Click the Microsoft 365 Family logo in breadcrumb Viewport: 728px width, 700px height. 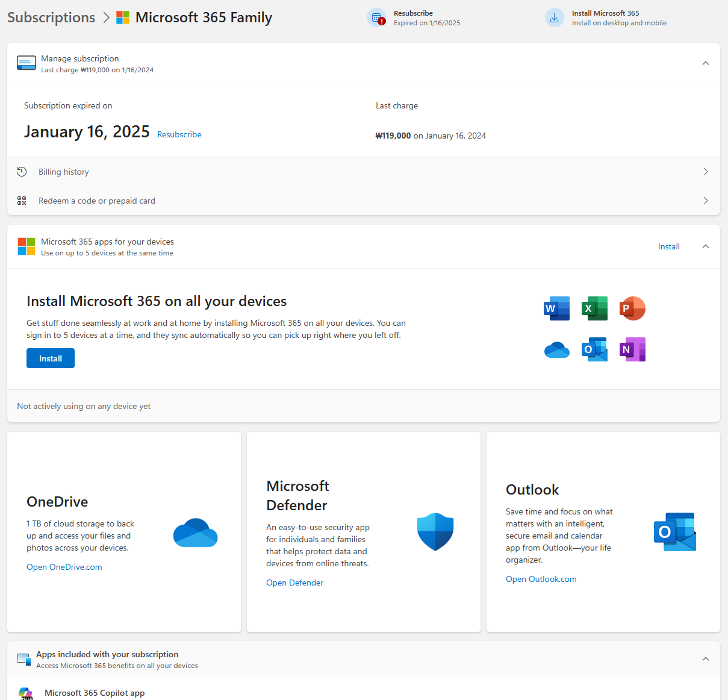123,17
